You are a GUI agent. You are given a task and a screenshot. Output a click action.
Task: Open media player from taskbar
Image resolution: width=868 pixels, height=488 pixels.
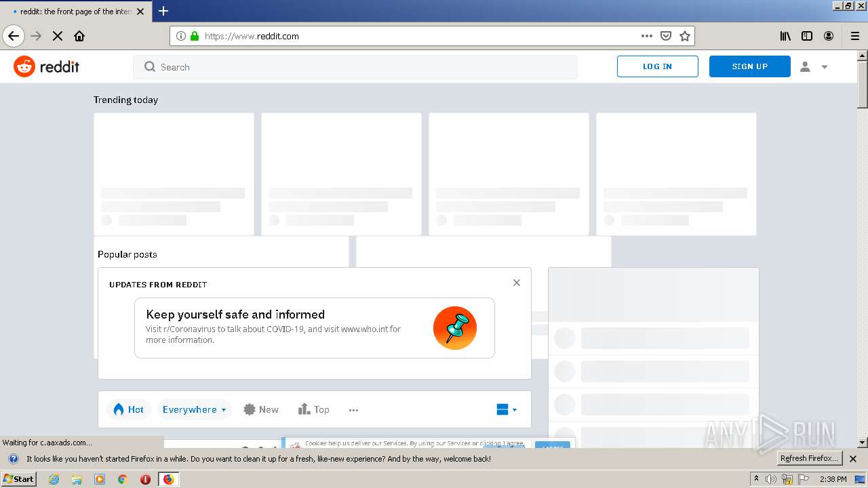(x=100, y=479)
